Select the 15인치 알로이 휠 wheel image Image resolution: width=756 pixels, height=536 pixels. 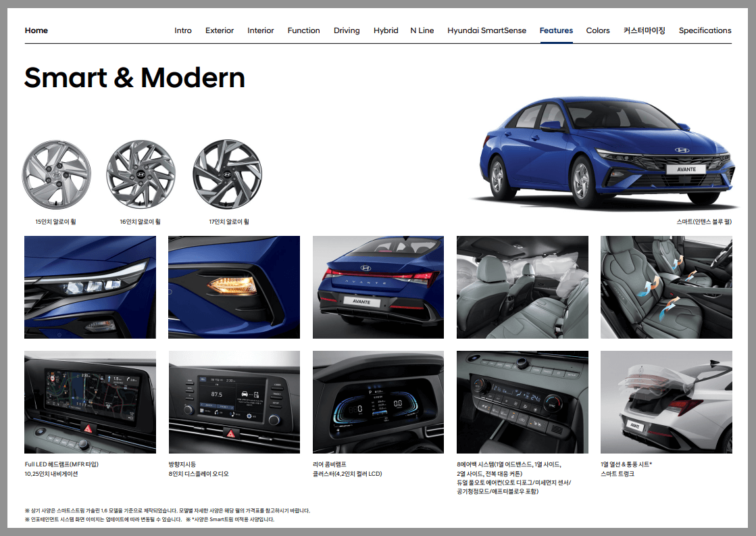(x=56, y=174)
